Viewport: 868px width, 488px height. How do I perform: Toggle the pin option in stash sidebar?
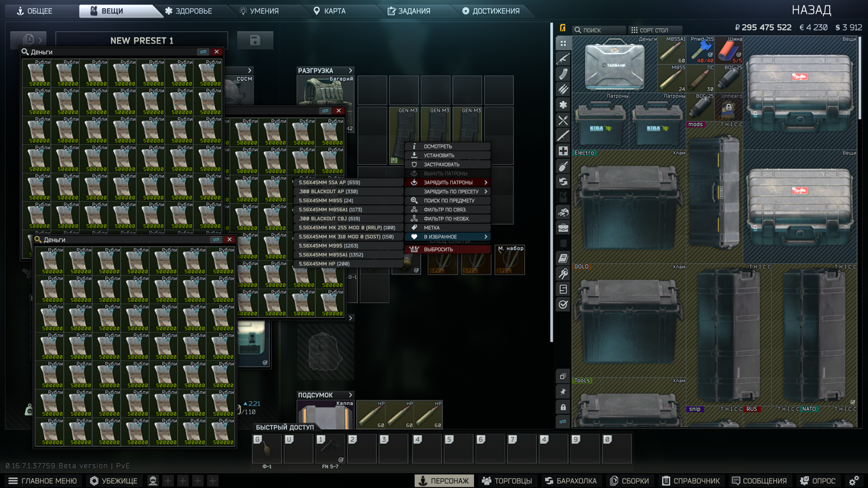pyautogui.click(x=563, y=392)
